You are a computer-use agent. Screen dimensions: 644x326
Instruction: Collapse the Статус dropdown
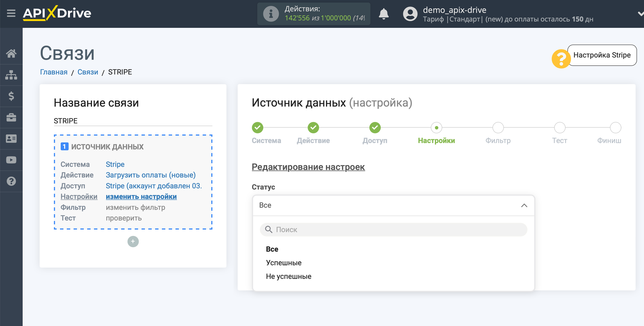point(394,205)
